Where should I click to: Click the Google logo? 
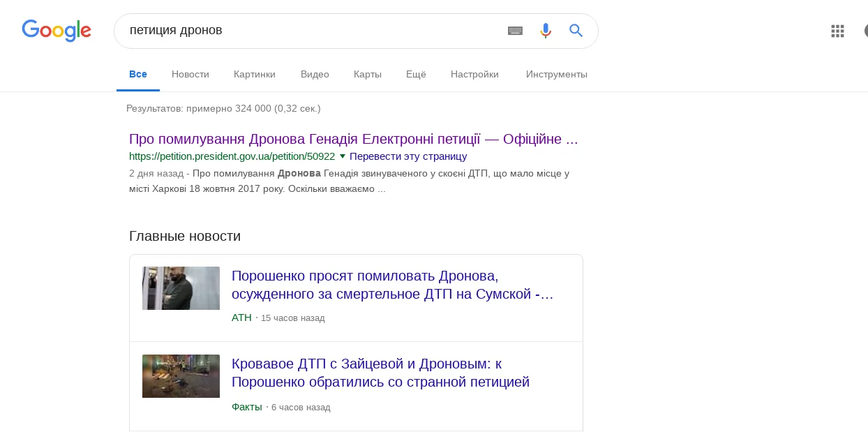(57, 31)
